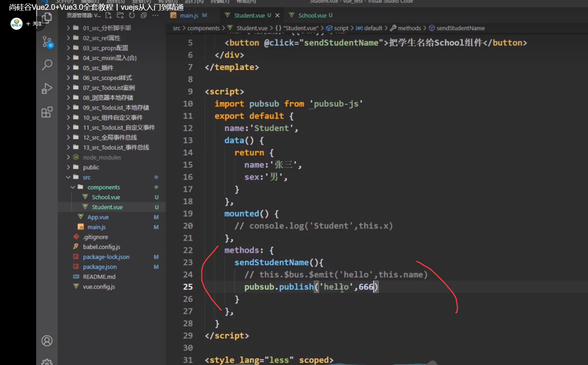The height and width of the screenshot is (365, 588).
Task: Close the Student.vue editor tab
Action: point(277,15)
